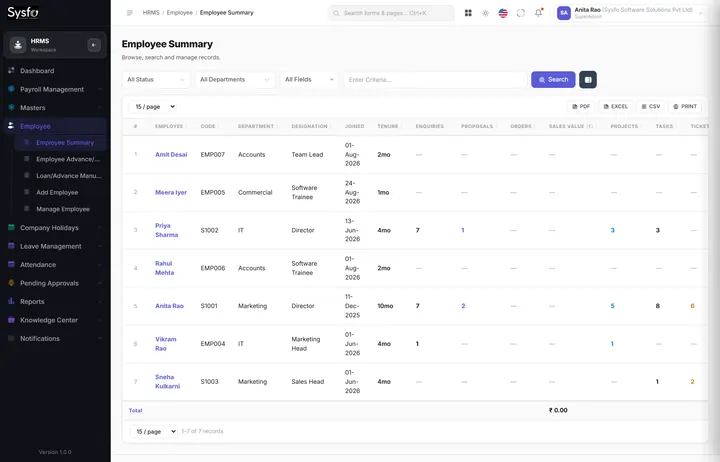Click Employee breadcrumb link
This screenshot has height=462, width=720.
[x=180, y=13]
